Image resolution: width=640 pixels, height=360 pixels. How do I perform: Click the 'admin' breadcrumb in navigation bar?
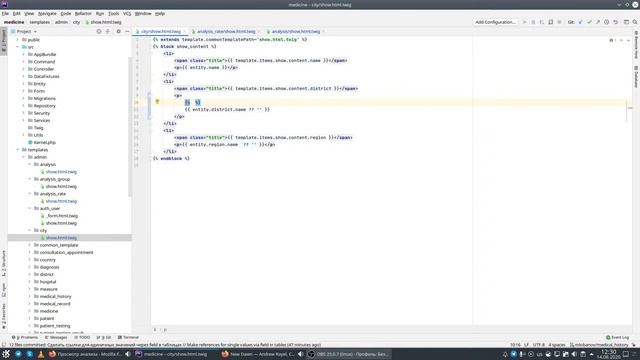click(x=61, y=22)
